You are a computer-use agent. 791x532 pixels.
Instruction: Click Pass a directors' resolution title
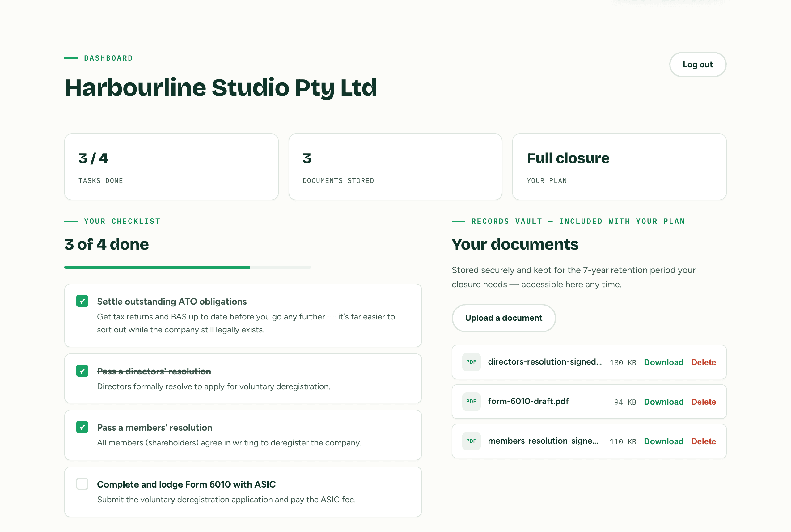[x=154, y=371]
